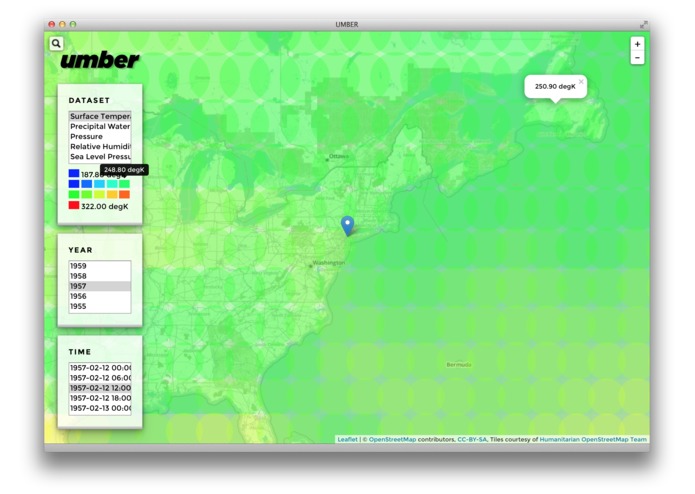
Task: Click the yellow-orange legend swatch
Action: [112, 194]
